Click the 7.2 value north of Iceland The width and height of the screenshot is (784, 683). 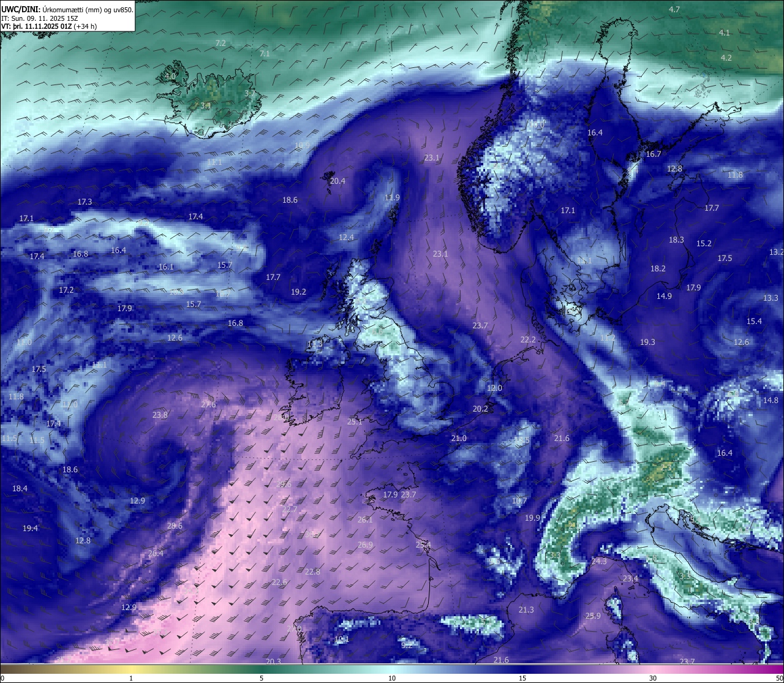click(221, 43)
